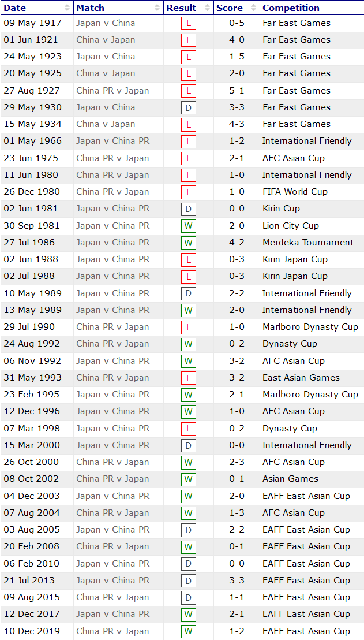Image resolution: width=364 pixels, height=640 pixels.
Task: Open the 07 Aug 2004 China PR v Japan match
Action: pos(112,513)
